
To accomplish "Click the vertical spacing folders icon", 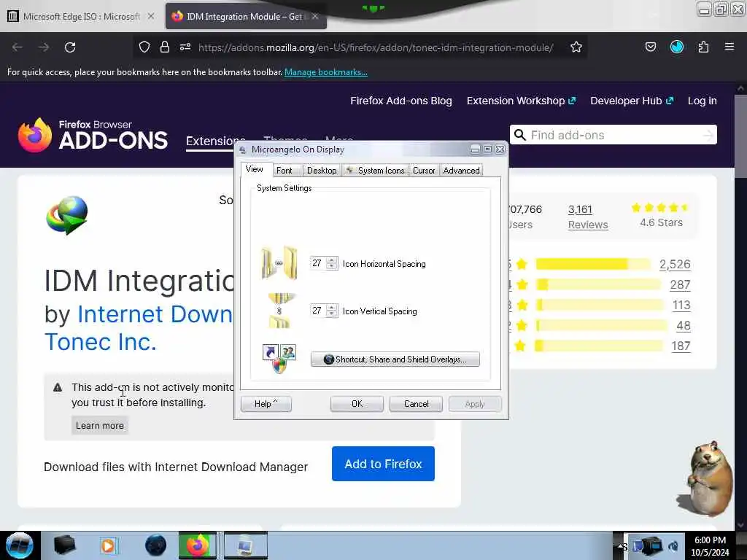I will [x=279, y=311].
